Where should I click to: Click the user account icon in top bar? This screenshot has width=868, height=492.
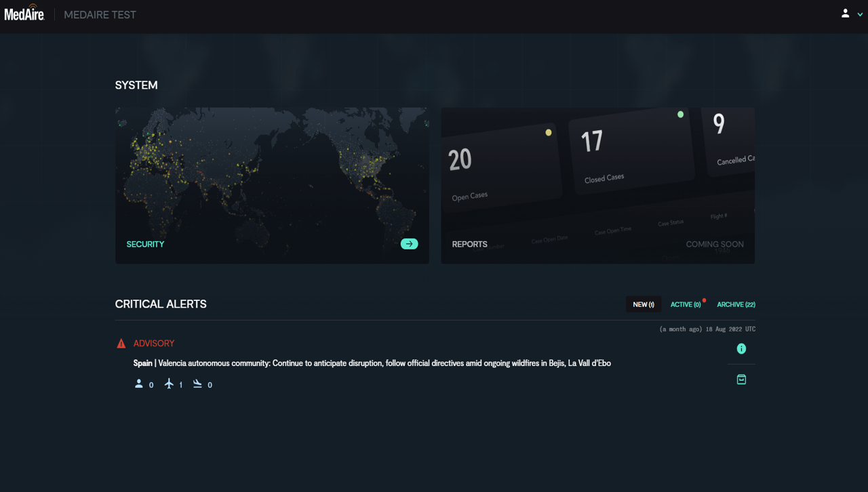[844, 14]
